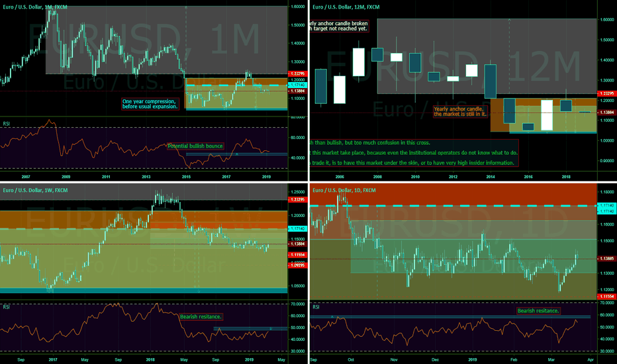Click the 2015 label on the 1M time axis
Image resolution: width=617 pixels, height=364 pixels.
pyautogui.click(x=186, y=177)
